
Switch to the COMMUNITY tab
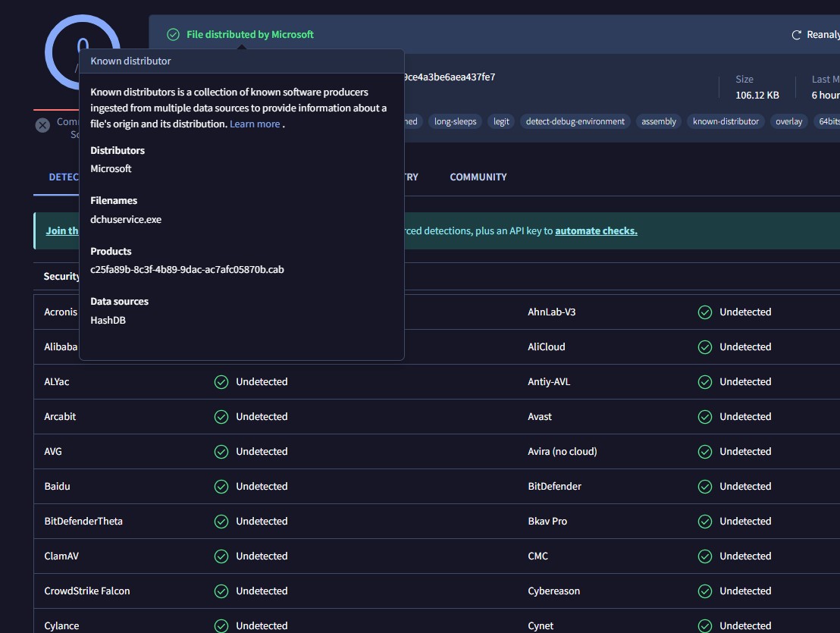pos(478,177)
